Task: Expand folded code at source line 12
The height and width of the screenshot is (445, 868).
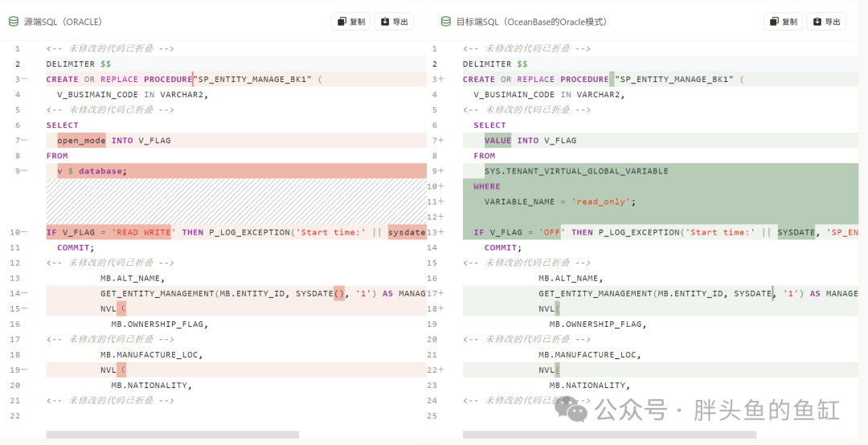Action: click(x=110, y=263)
